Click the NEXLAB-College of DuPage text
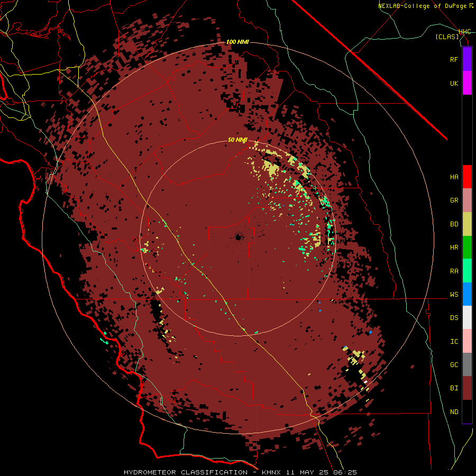This screenshot has height=476, width=476. (423, 6)
